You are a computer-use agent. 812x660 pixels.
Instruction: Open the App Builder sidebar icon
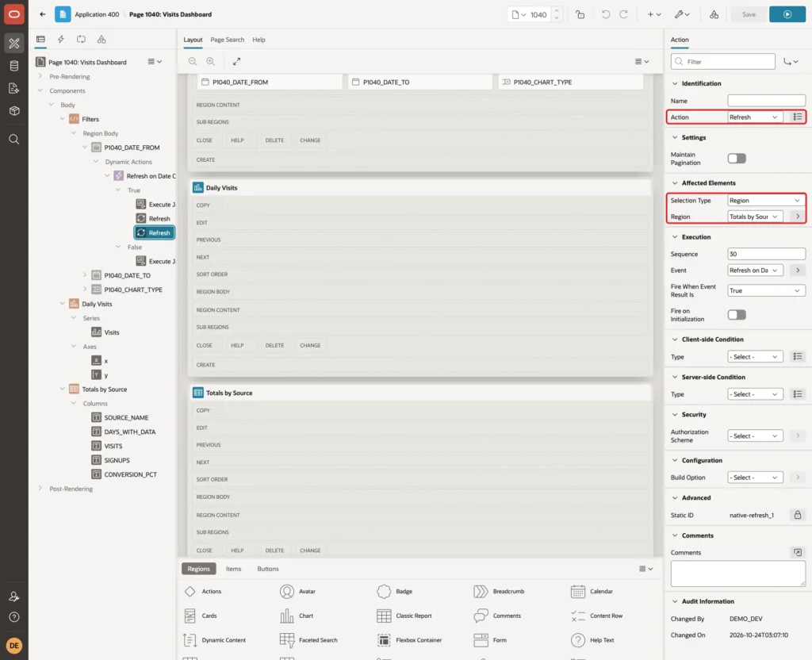14,44
